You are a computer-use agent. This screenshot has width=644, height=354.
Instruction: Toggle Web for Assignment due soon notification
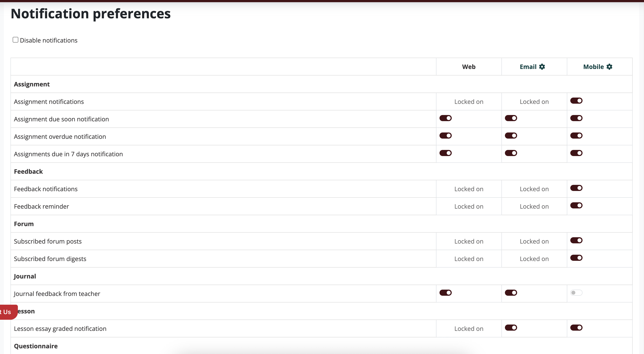point(445,118)
